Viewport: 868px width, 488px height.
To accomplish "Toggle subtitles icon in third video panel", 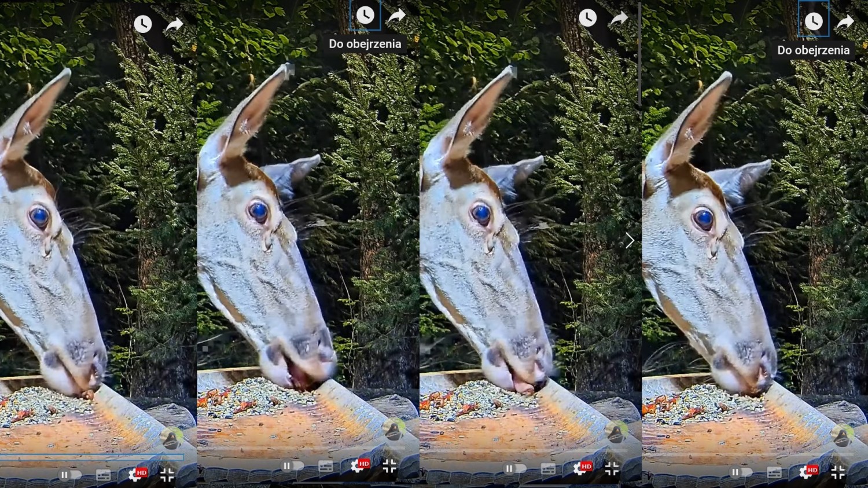I will pyautogui.click(x=548, y=469).
